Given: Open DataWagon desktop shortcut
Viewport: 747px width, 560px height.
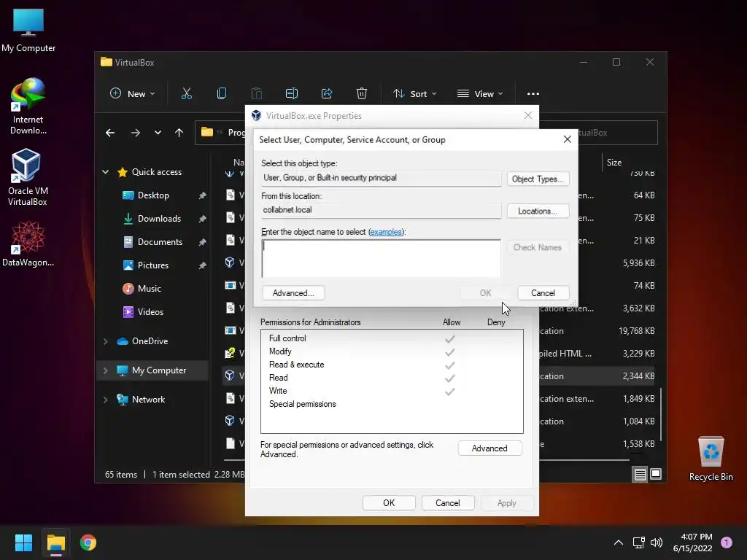Looking at the screenshot, I should click(x=28, y=244).
